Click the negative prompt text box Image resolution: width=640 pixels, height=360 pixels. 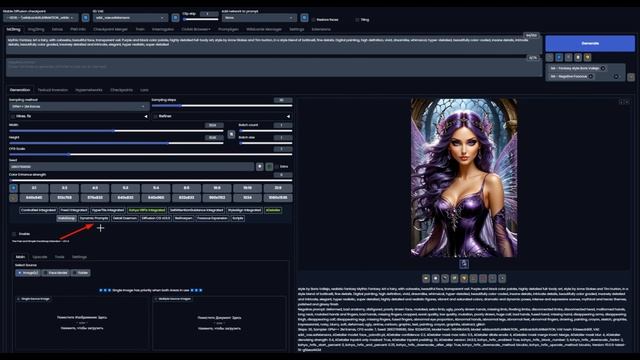(273, 67)
